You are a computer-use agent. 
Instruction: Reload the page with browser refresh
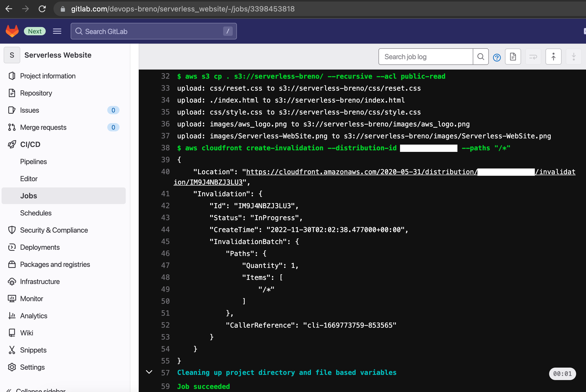[42, 9]
